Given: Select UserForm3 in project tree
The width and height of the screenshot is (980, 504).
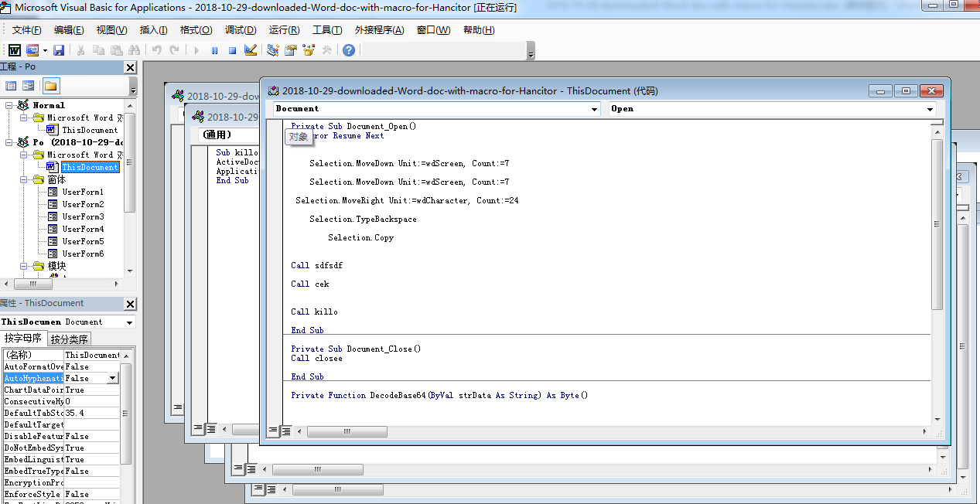Looking at the screenshot, I should coord(83,216).
